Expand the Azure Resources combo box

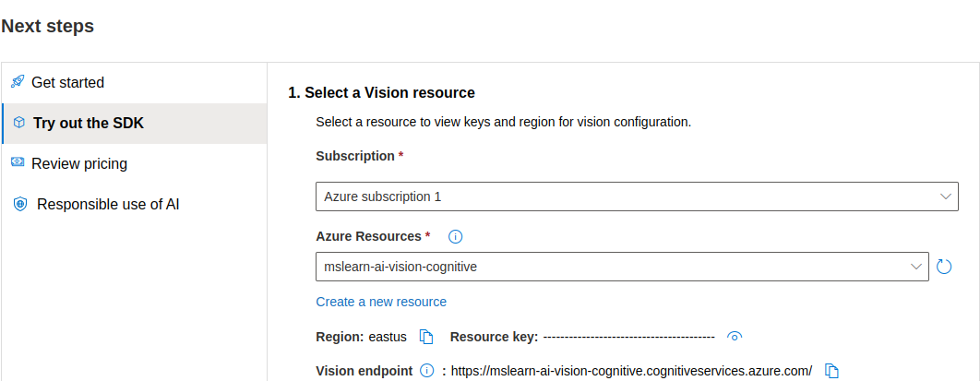tap(916, 267)
